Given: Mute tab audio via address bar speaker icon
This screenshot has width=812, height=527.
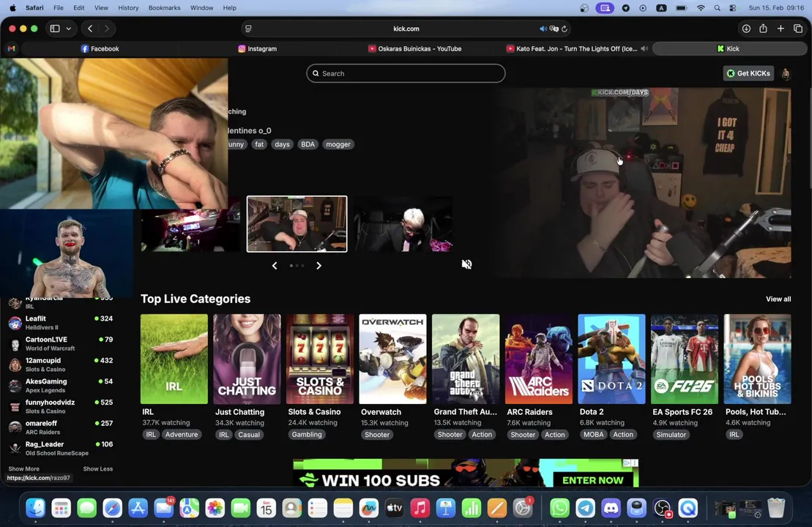Looking at the screenshot, I should coord(543,29).
